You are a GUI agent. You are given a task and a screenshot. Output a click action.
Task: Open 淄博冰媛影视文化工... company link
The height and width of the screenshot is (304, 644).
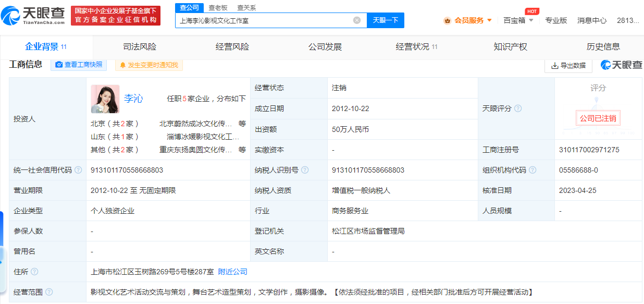[203, 137]
